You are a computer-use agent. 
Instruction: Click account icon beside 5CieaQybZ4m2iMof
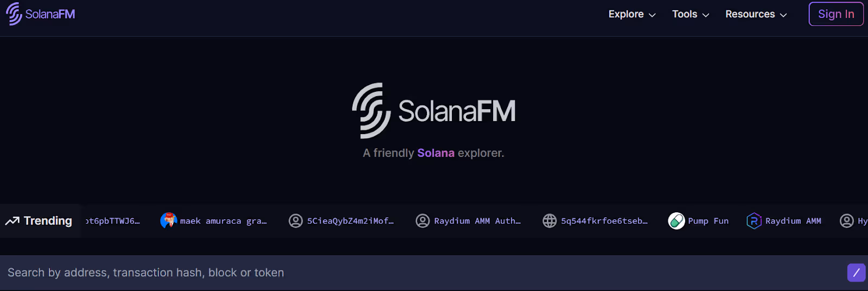(x=296, y=221)
